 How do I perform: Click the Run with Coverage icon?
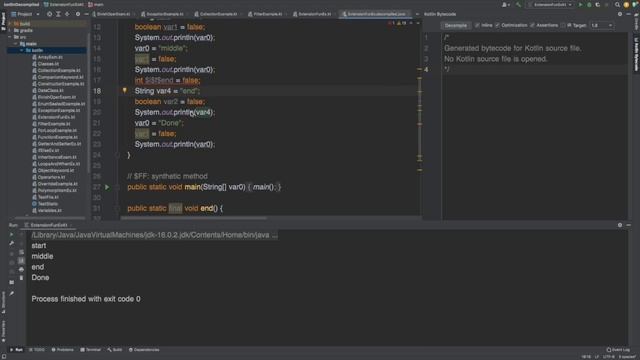click(x=598, y=4)
